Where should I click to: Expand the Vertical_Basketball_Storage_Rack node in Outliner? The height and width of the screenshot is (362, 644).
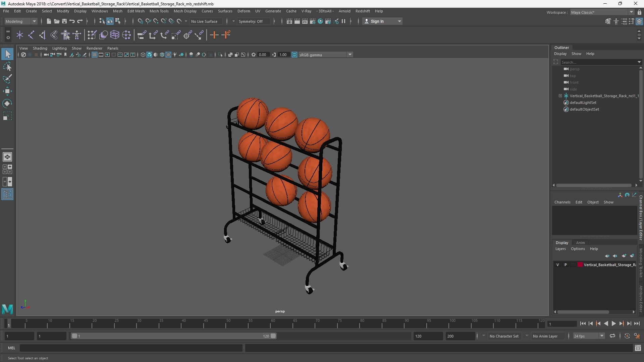560,96
